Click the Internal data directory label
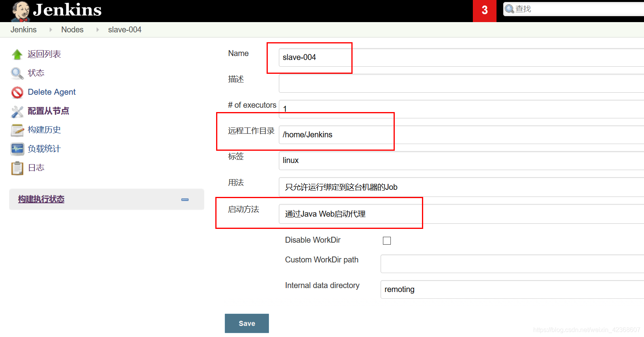The width and height of the screenshot is (644, 337). tap(322, 285)
